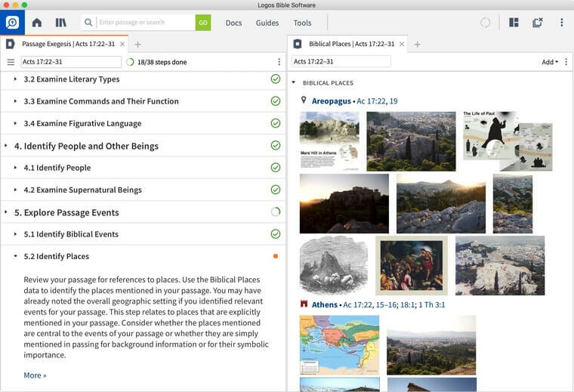Image resolution: width=574 pixels, height=392 pixels.
Task: Open the Guides menu
Action: (x=267, y=23)
